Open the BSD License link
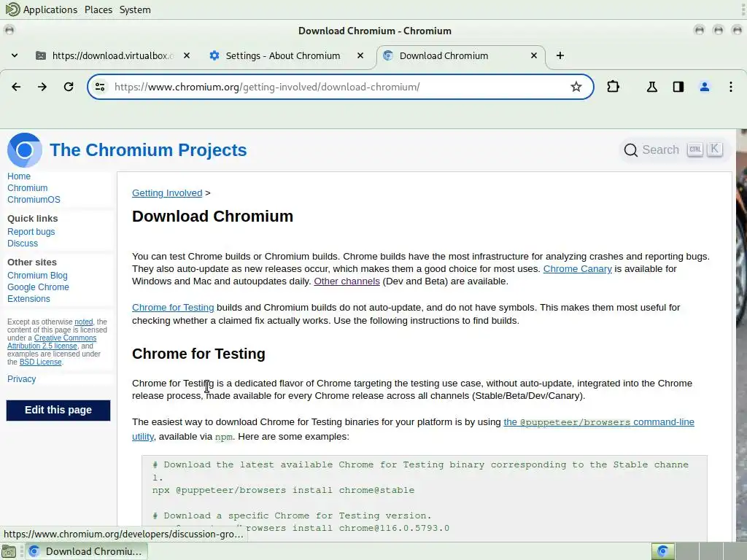The image size is (747, 560). pos(41,362)
